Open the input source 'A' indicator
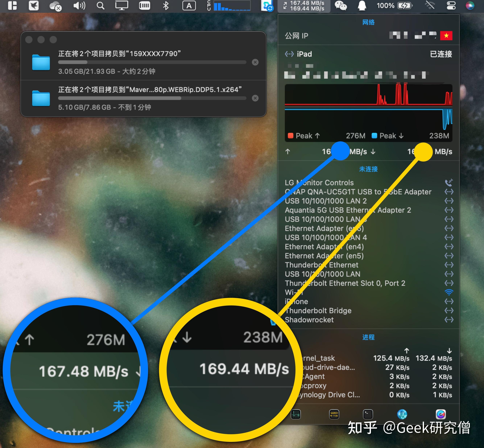This screenshot has height=448, width=484. click(189, 6)
